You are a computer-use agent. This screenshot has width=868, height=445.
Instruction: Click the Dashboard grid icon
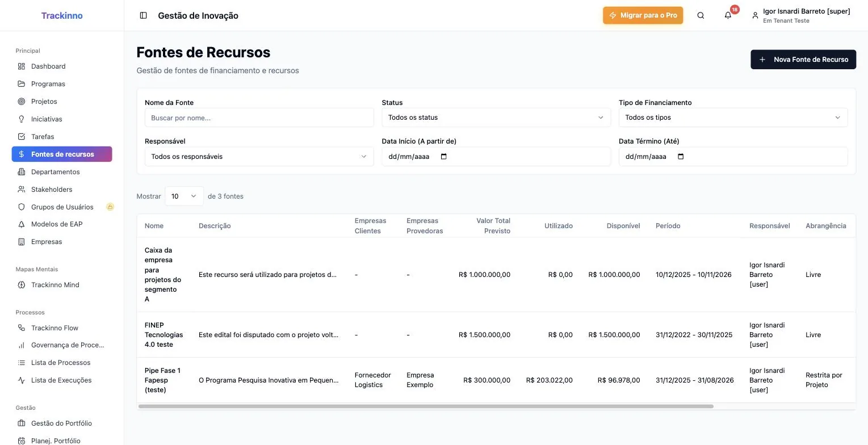[22, 66]
